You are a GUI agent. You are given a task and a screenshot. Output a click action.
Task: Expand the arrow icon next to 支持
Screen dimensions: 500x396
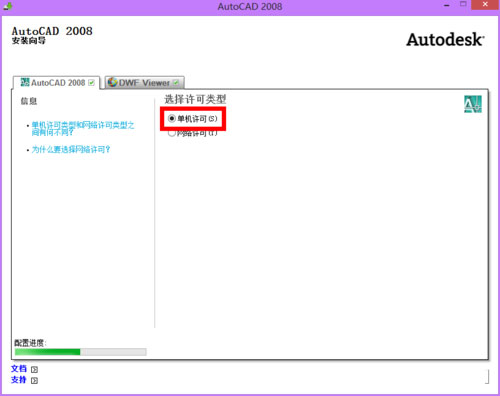coord(34,380)
